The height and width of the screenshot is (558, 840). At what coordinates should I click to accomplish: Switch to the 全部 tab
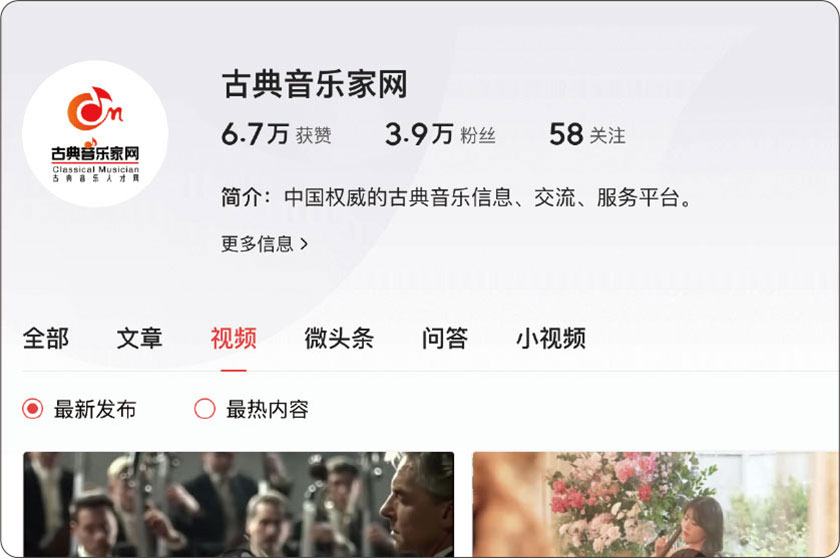click(46, 338)
